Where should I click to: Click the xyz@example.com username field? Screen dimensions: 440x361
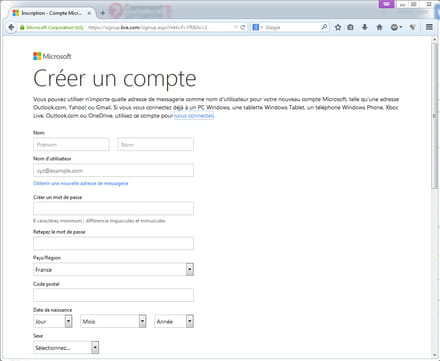(113, 171)
